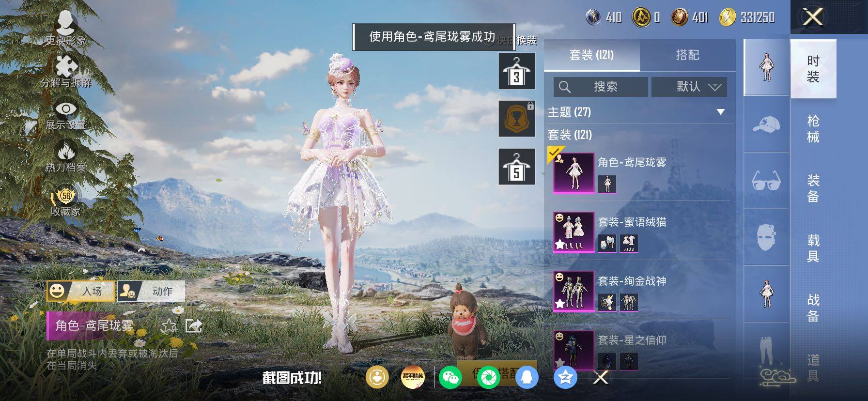Switch to 动作 emote tab
868x401 pixels.
(151, 291)
